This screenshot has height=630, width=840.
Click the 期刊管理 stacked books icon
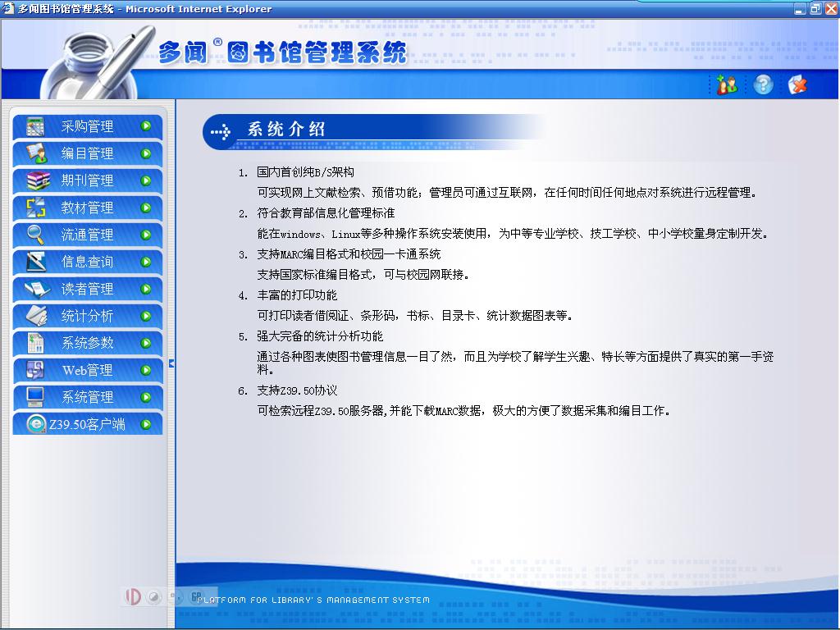click(38, 180)
